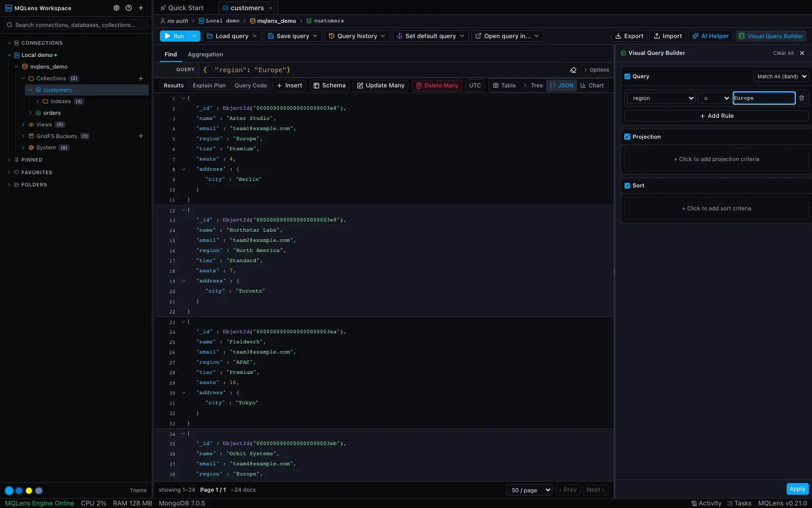812x508 pixels.
Task: Toggle UTC time display
Action: coord(475,85)
